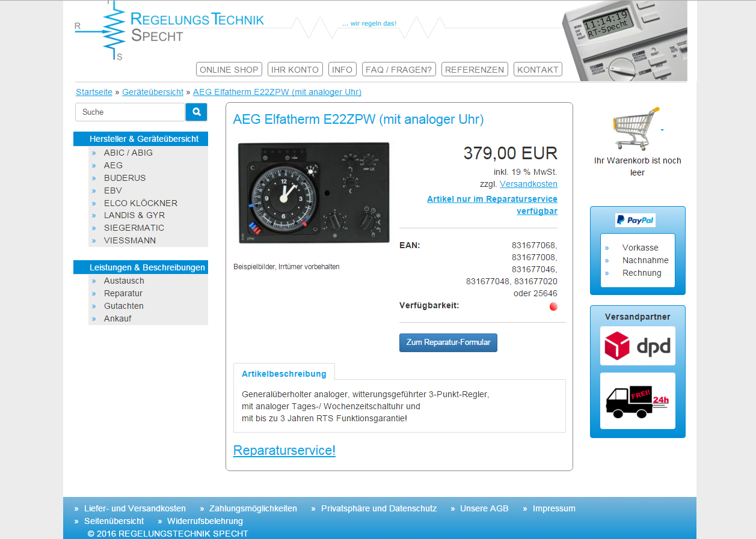Open the Reparaturservice! link
Screen dimensions: 756x539
click(284, 451)
